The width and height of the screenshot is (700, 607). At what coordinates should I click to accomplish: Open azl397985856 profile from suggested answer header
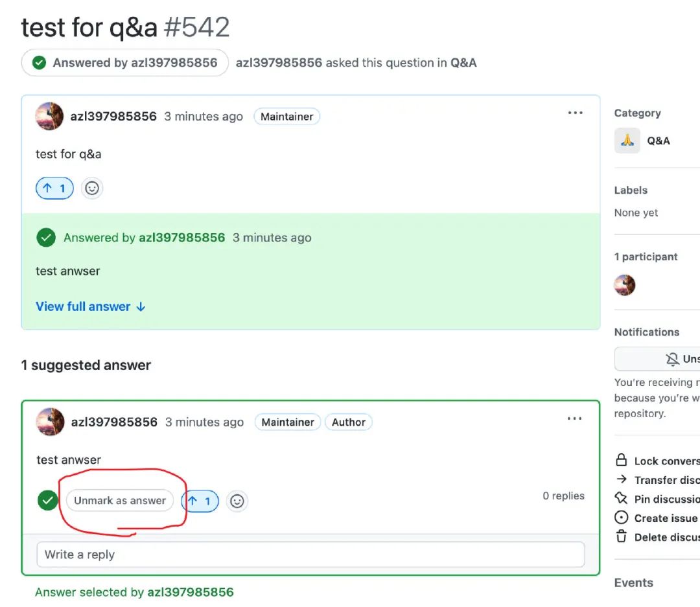tap(114, 422)
